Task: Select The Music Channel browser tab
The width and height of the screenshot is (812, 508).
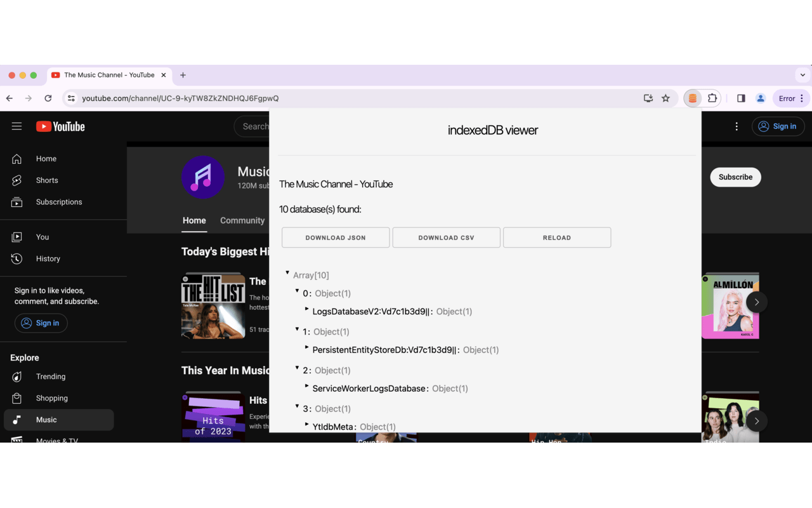Action: [x=108, y=75]
